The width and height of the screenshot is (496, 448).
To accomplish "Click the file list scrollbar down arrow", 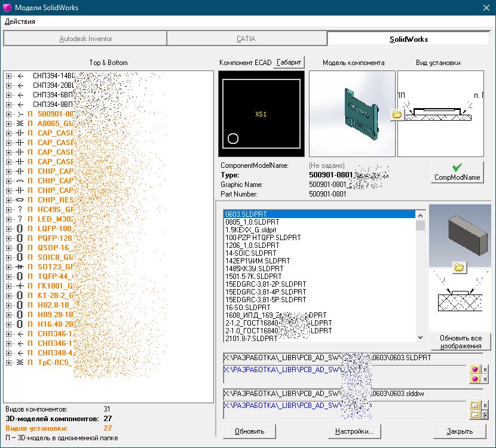I will (x=420, y=337).
